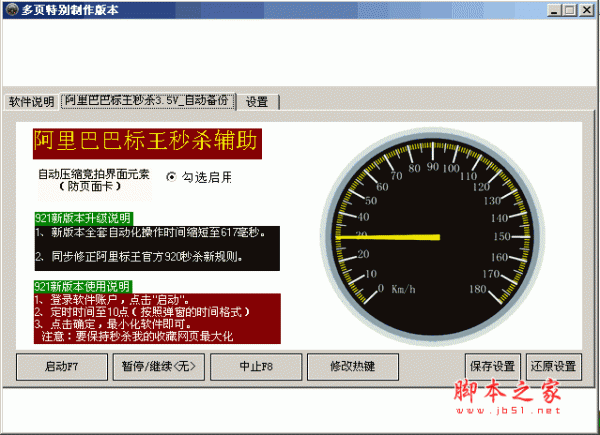Screen dimensions: 600x435
Task: Maximize the 多页特别制作版本 window
Action: point(569,10)
